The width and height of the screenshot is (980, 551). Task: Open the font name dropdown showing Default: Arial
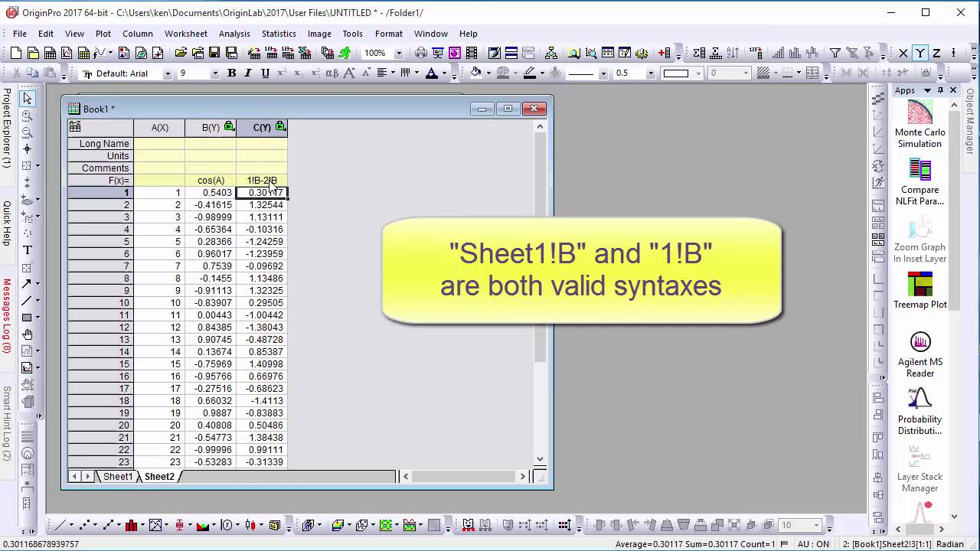pos(167,73)
